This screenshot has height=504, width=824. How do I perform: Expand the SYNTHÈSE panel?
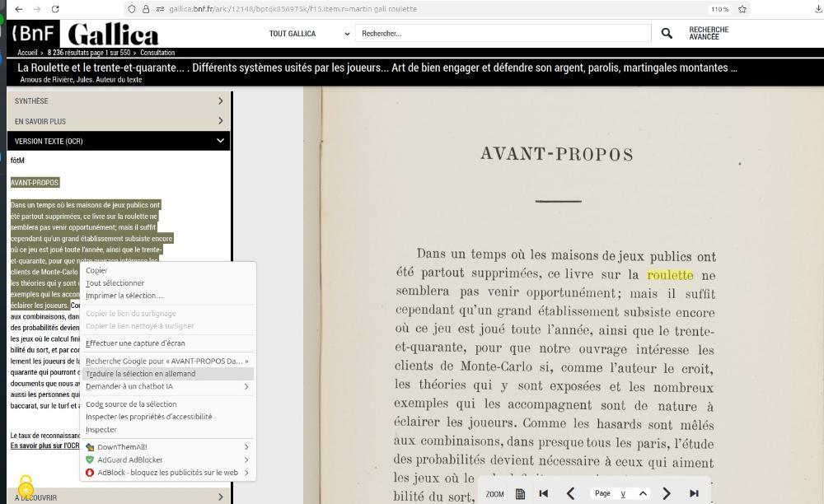[119, 101]
